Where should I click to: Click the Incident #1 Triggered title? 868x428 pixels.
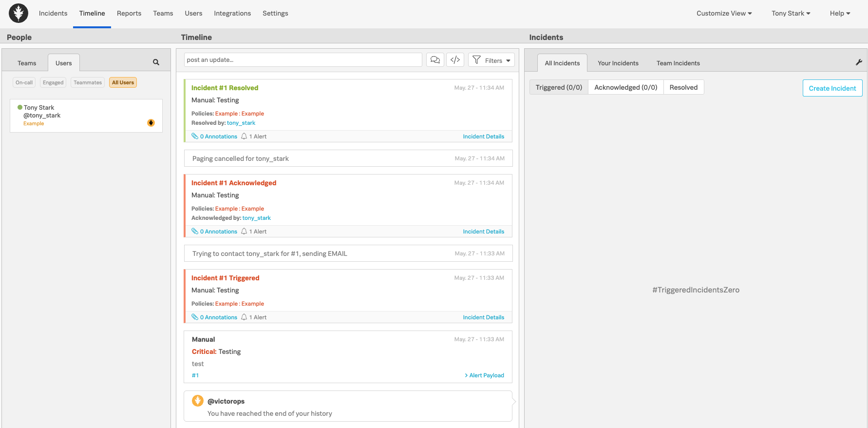click(x=225, y=278)
